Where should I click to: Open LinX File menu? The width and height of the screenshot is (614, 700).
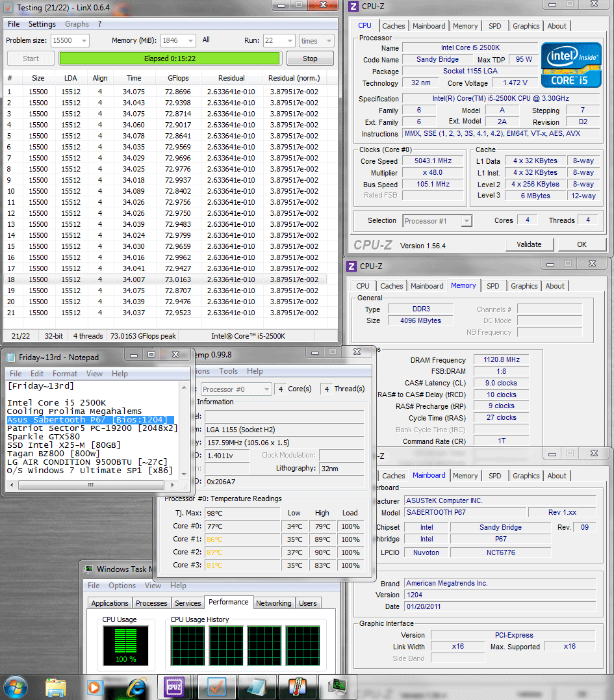coord(14,24)
